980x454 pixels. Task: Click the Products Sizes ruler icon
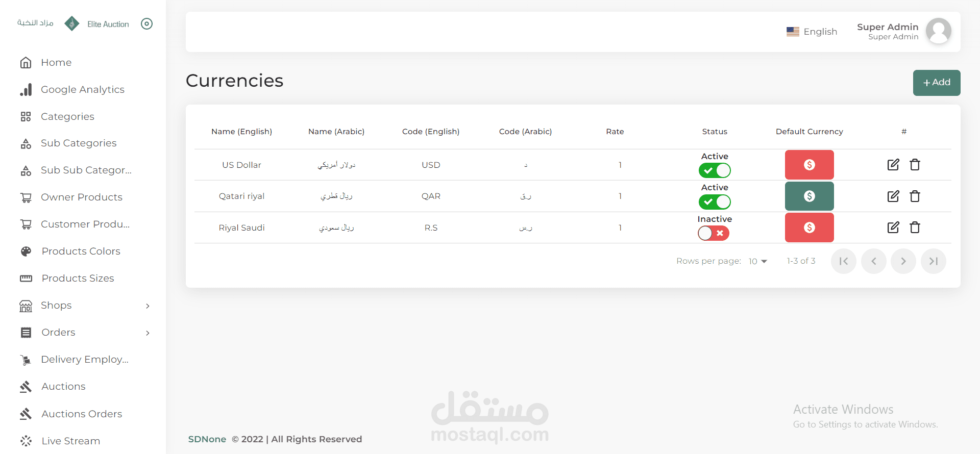[x=26, y=279]
